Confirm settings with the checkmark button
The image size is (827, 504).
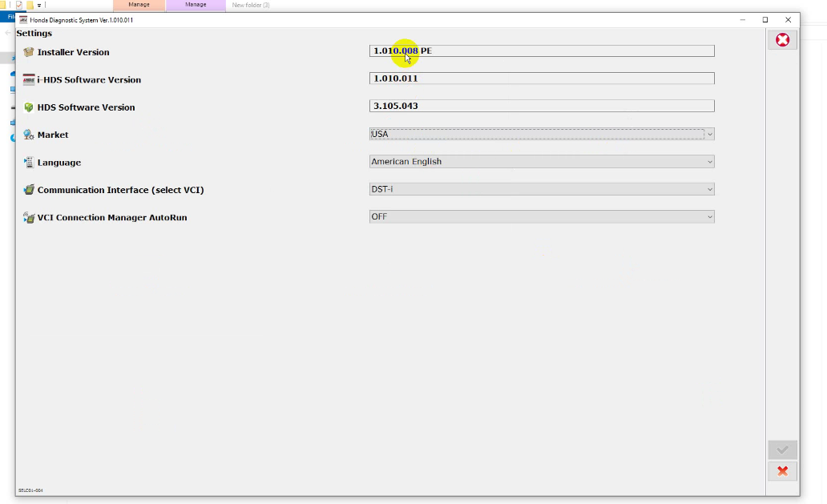coord(782,450)
